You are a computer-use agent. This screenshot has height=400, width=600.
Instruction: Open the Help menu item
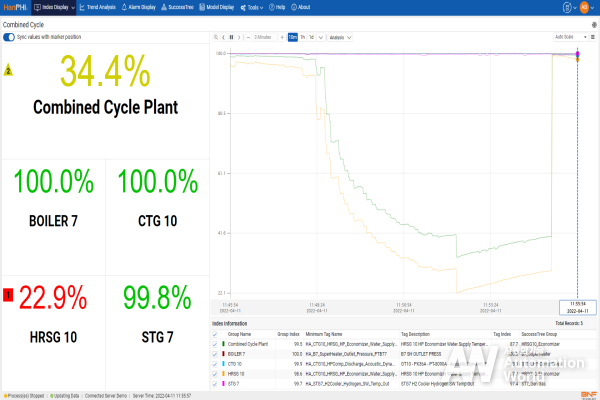coord(277,7)
